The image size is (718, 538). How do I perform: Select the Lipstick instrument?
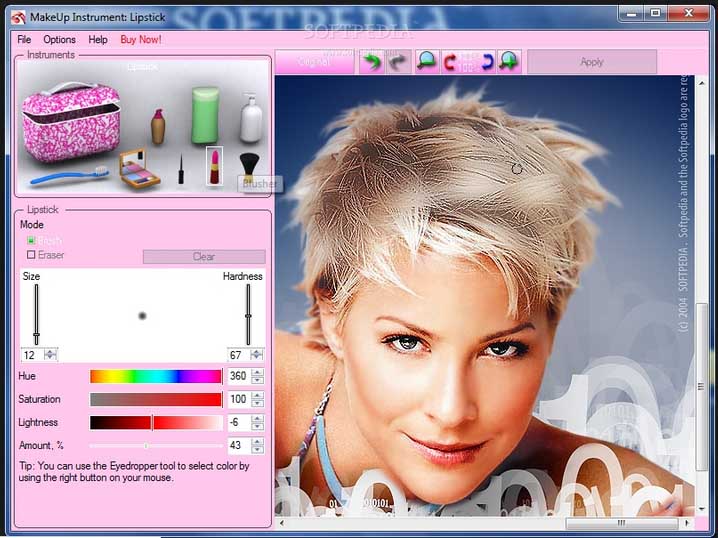213,166
